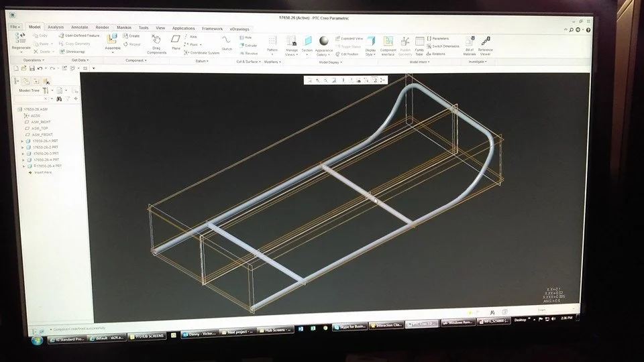Image resolution: width=644 pixels, height=362 pixels.
Task: Expand 17650-26-3.PRT in model tree
Action: [23, 154]
